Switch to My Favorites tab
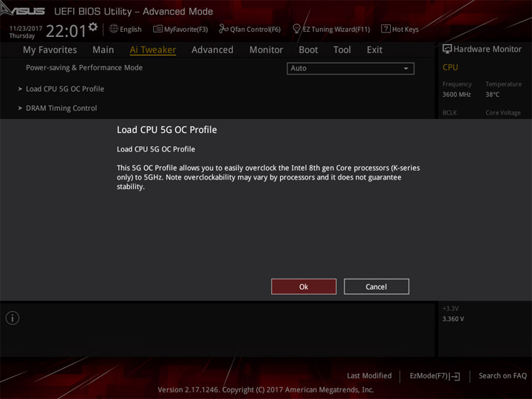 (x=50, y=50)
